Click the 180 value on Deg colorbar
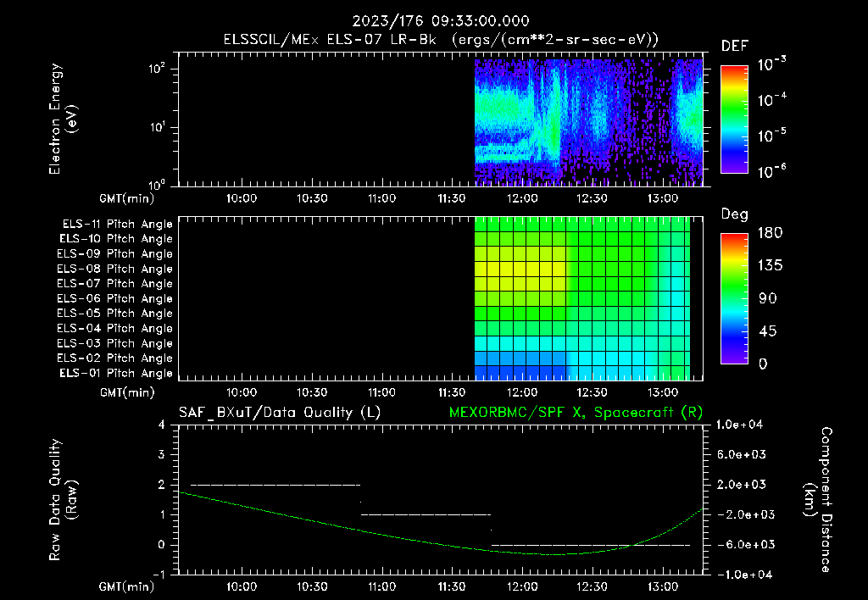 pyautogui.click(x=770, y=233)
